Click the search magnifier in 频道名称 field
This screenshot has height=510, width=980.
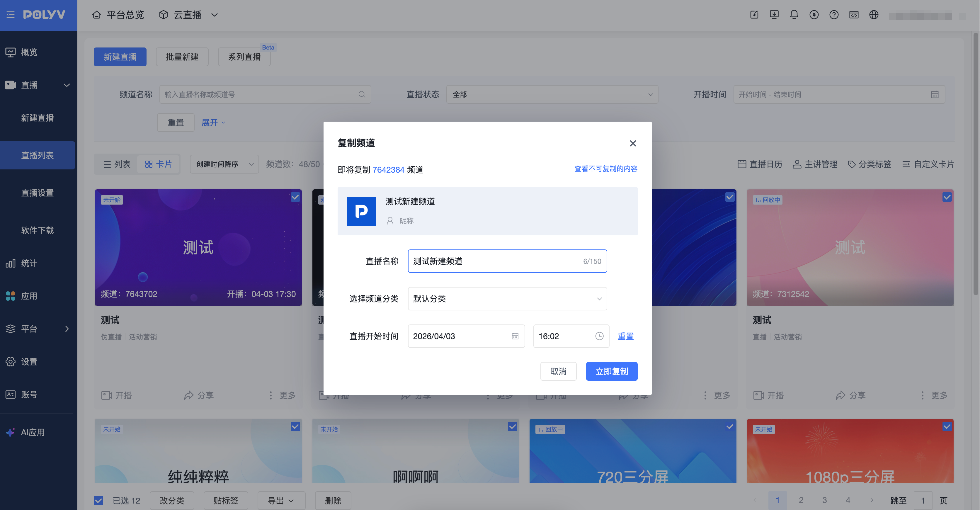point(362,94)
